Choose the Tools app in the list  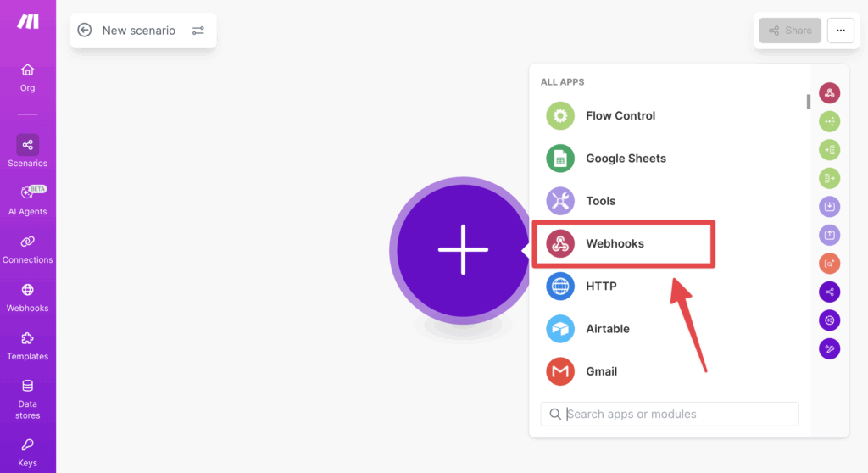670,201
